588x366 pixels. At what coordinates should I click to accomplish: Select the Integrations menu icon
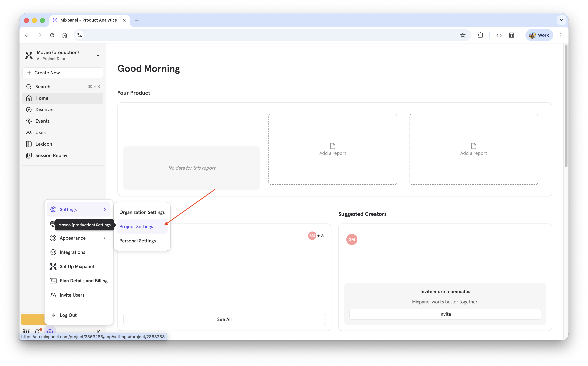click(53, 252)
